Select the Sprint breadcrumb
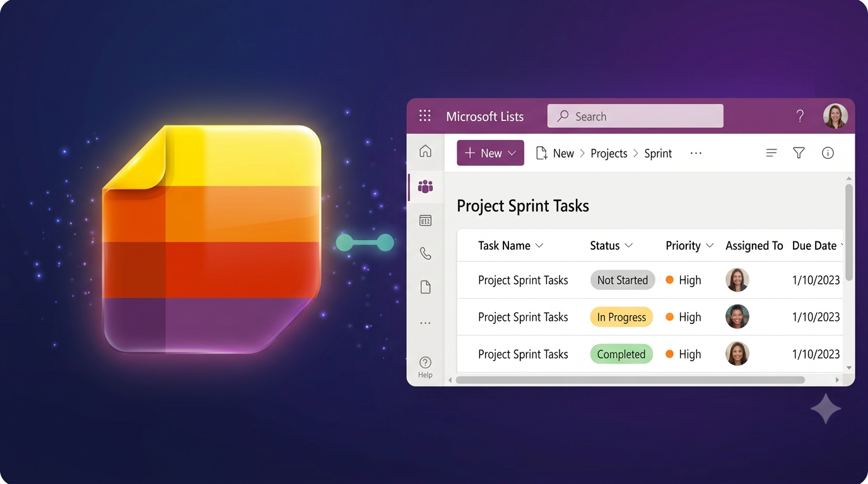The width and height of the screenshot is (868, 484). coord(658,153)
